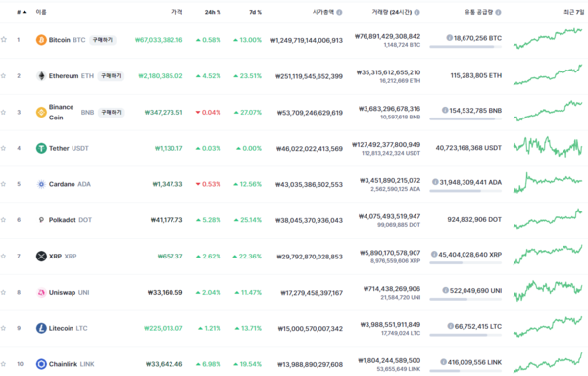Click the Bitcoin buy button

pos(102,40)
